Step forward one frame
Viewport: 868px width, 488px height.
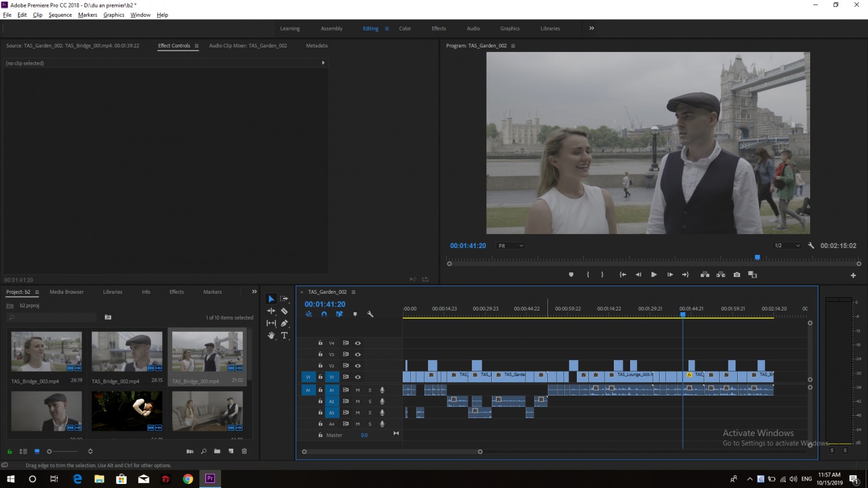[670, 275]
